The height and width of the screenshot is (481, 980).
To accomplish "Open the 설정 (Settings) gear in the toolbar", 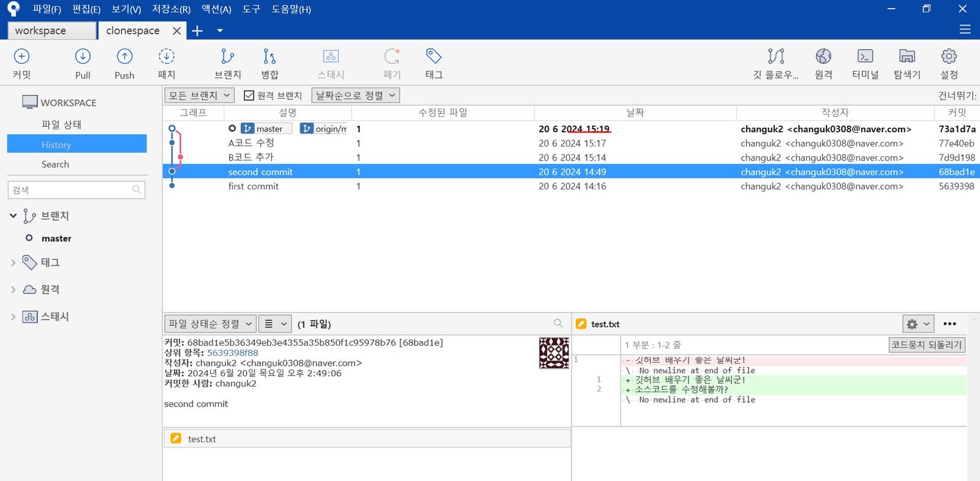I will (949, 56).
